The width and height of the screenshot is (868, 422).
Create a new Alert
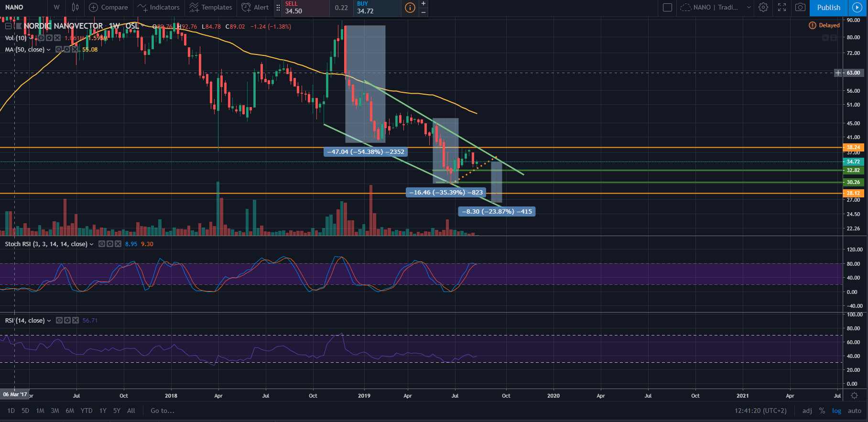(x=255, y=7)
